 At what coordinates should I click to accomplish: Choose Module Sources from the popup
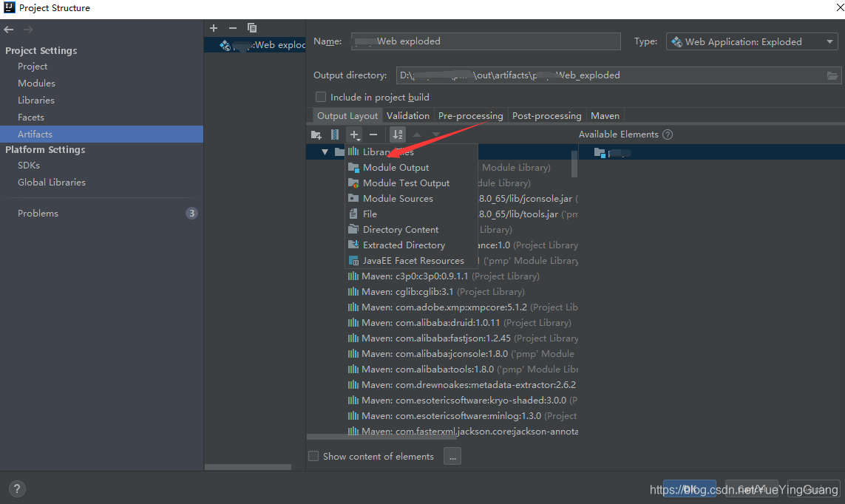(411, 199)
